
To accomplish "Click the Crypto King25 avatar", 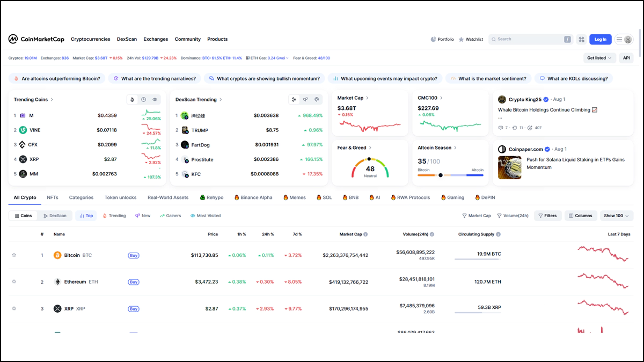I will pyautogui.click(x=502, y=99).
